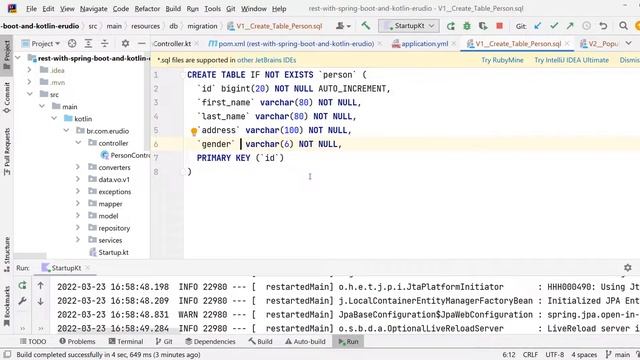Run with coverage icon in toolbar

(483, 26)
